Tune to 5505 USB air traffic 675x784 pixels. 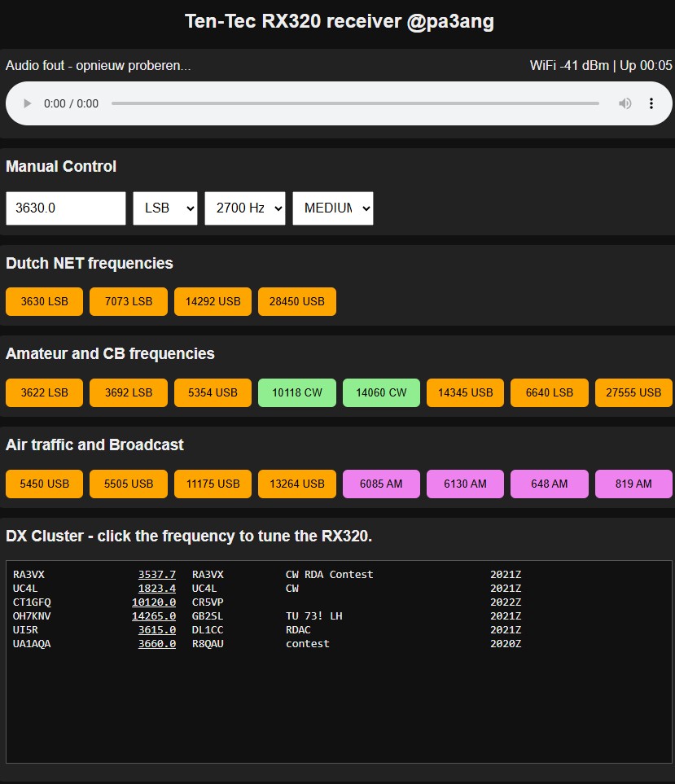click(x=129, y=484)
